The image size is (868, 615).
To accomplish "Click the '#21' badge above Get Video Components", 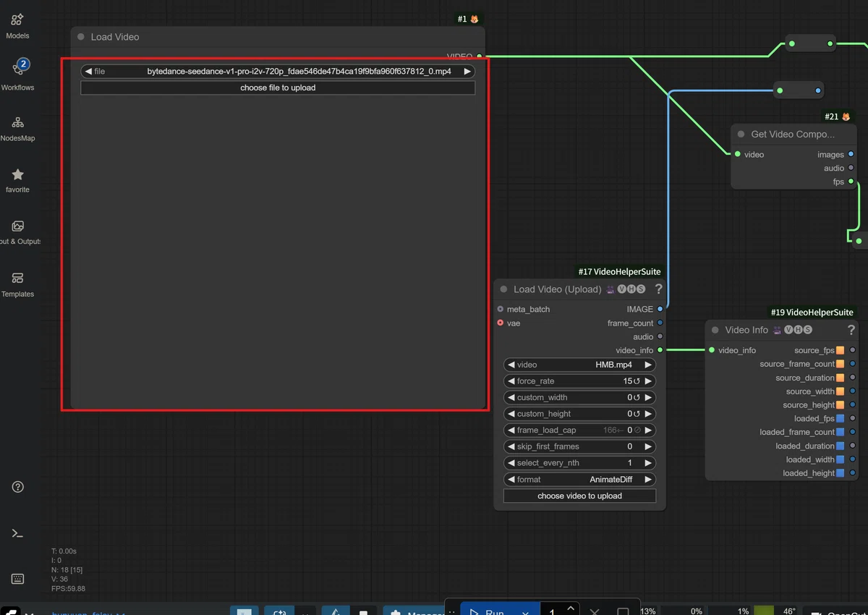I will 838,116.
